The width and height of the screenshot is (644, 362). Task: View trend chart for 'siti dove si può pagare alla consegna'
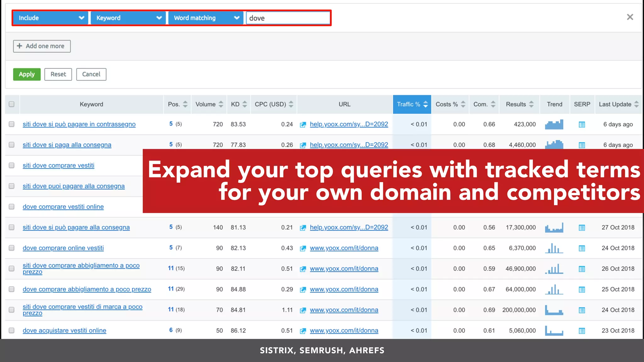pos(554,228)
